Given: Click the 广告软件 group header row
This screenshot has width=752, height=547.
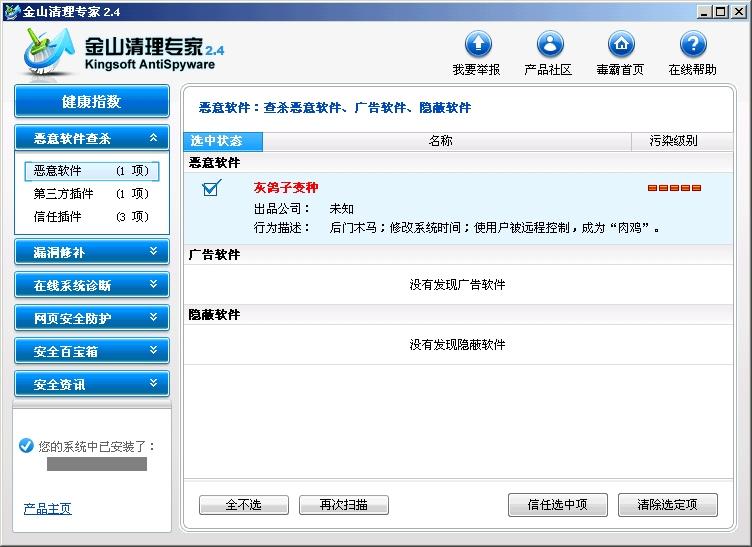Looking at the screenshot, I should pos(458,255).
